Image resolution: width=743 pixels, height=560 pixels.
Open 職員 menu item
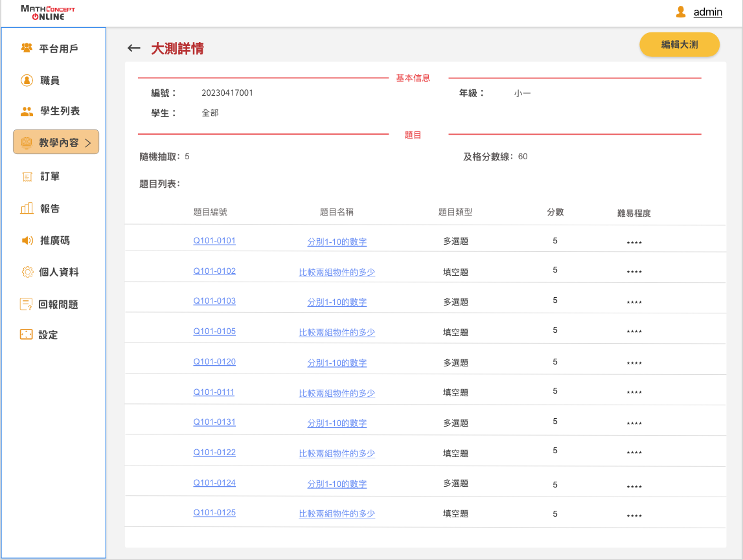pyautogui.click(x=50, y=80)
